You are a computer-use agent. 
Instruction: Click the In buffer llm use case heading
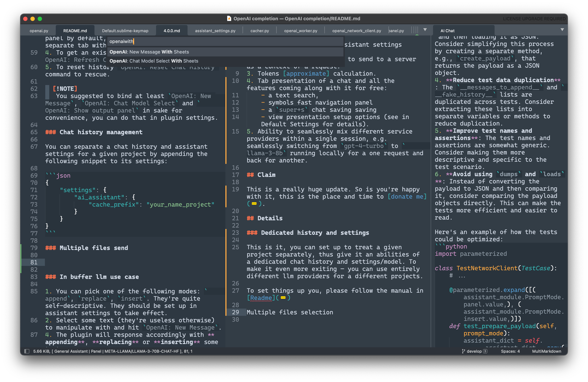coord(92,277)
